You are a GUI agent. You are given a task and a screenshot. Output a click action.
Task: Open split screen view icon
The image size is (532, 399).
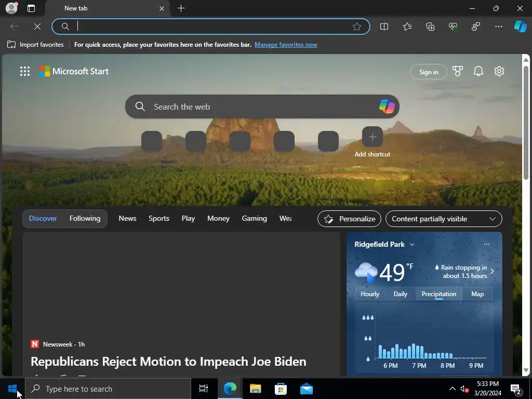[384, 26]
